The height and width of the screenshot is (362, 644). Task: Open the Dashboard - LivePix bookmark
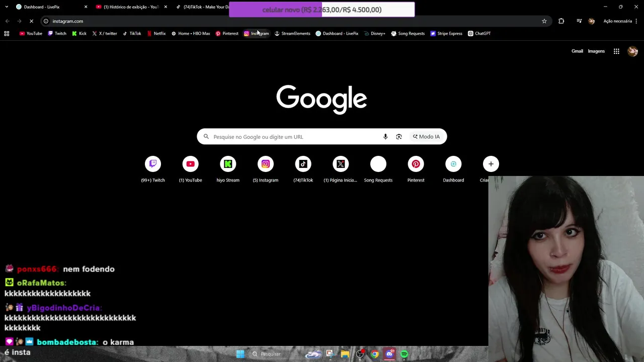tap(337, 34)
